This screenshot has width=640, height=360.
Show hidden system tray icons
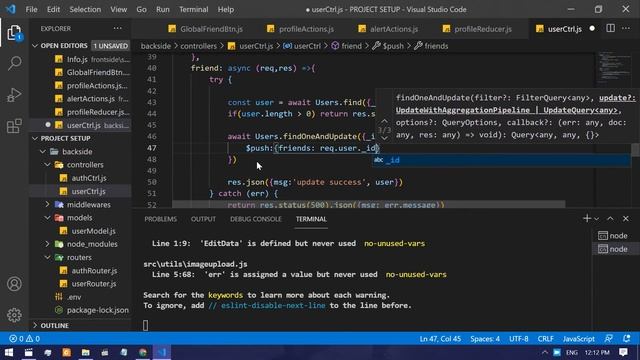coord(545,352)
